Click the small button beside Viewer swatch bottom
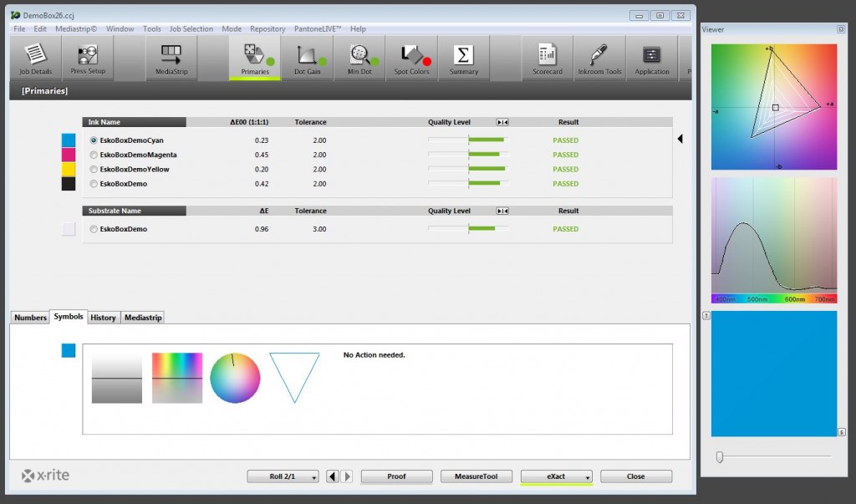The height and width of the screenshot is (504, 856). pos(841,432)
